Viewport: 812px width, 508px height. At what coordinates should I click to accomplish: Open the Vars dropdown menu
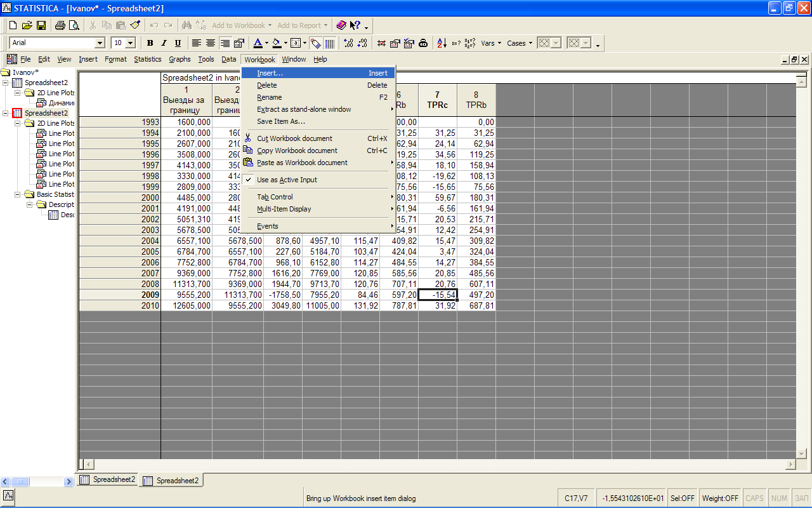[x=491, y=43]
